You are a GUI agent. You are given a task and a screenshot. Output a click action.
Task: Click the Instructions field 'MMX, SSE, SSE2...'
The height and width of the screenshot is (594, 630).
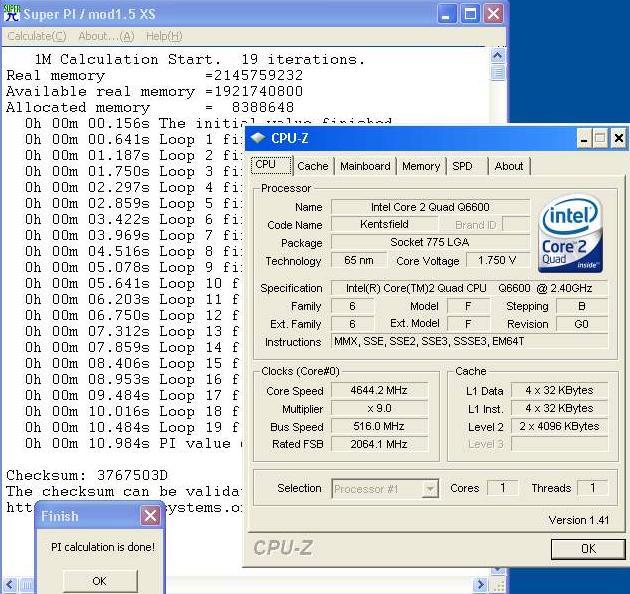click(469, 342)
